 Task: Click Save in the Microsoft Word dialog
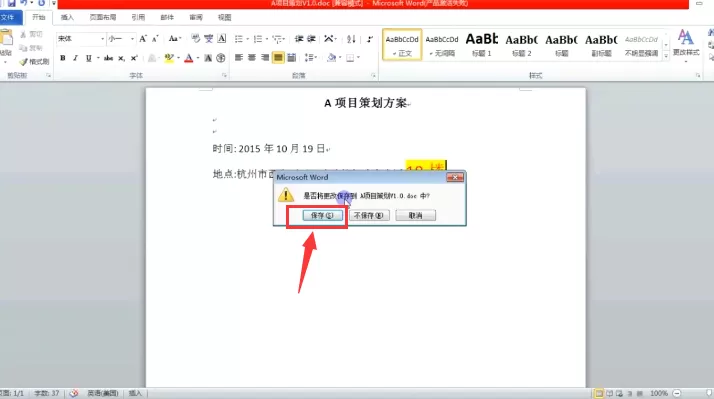click(x=322, y=215)
